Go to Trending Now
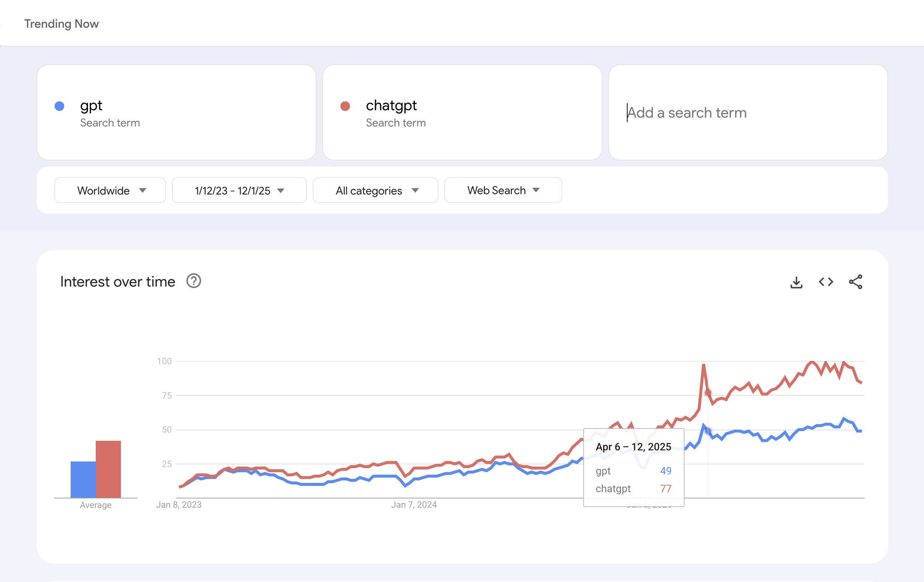Image resolution: width=924 pixels, height=582 pixels. click(61, 24)
